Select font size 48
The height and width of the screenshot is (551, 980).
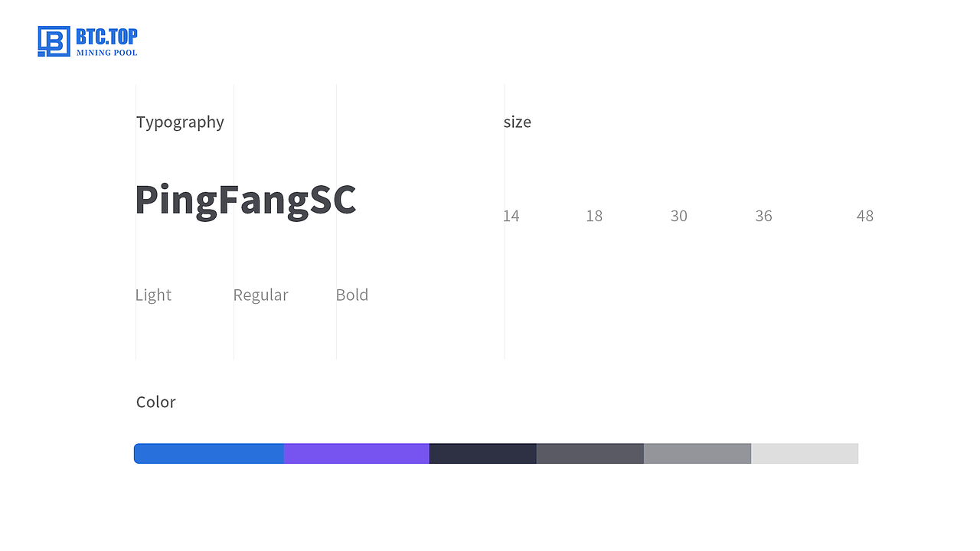pyautogui.click(x=864, y=217)
